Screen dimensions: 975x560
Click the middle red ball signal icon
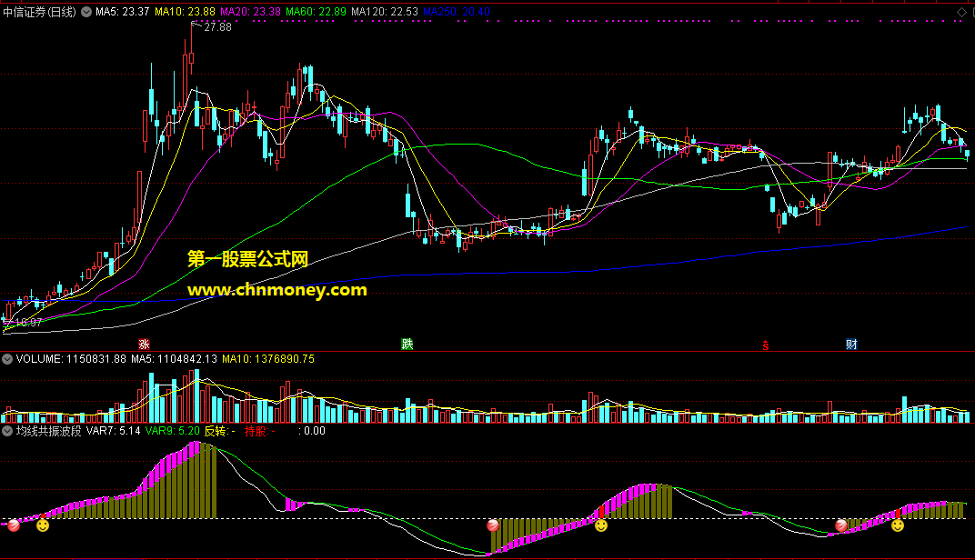[493, 525]
